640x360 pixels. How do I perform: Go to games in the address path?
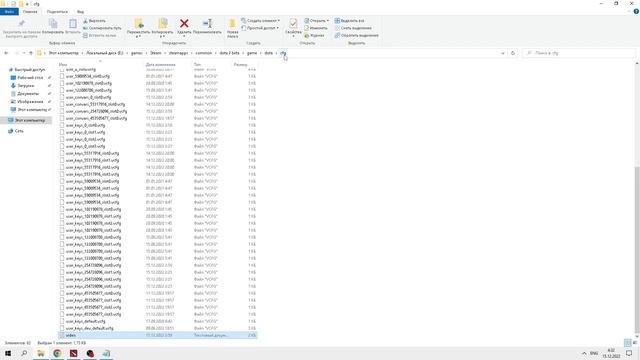pos(136,53)
